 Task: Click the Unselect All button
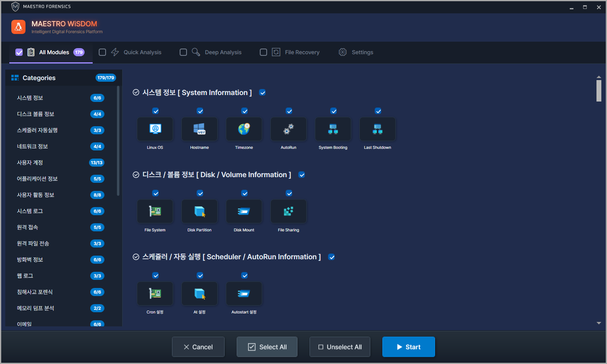(x=340, y=347)
